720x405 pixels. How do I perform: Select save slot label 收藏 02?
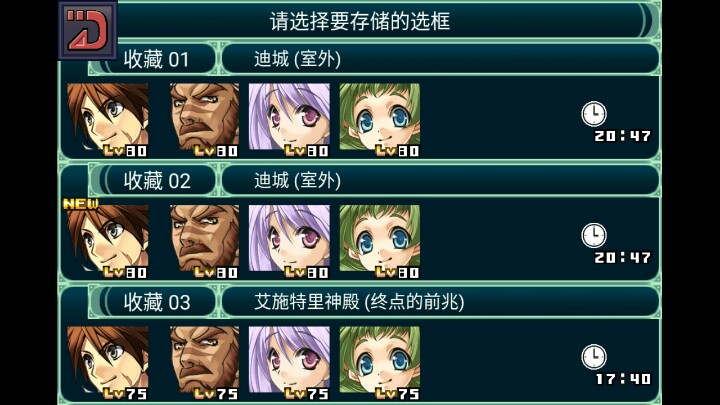[156, 180]
